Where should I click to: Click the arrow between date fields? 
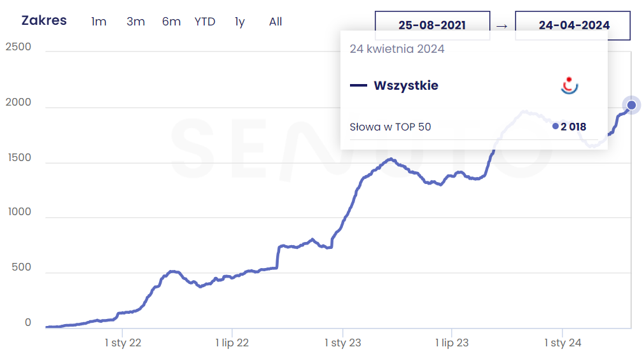502,25
